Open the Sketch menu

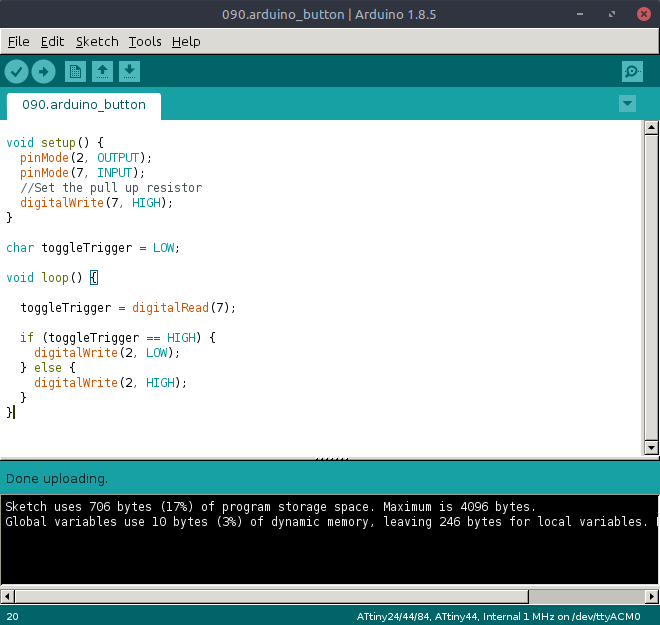click(x=97, y=42)
